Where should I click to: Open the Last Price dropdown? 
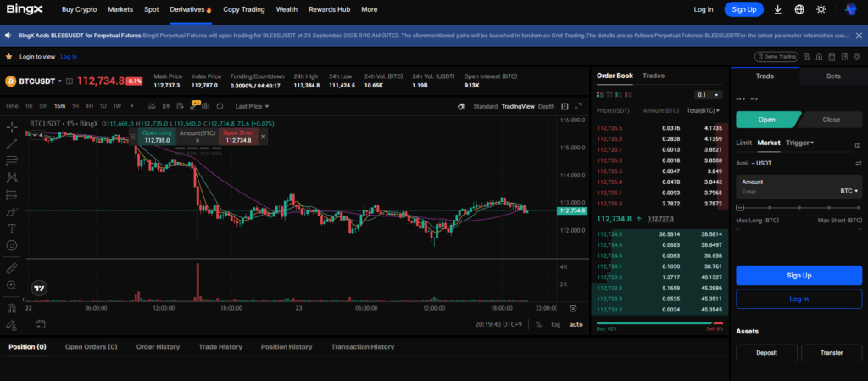252,106
